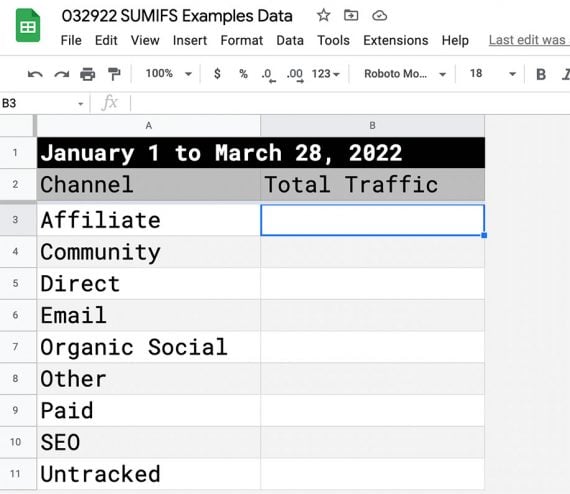Undo the last action
This screenshot has width=570, height=494.
point(35,75)
